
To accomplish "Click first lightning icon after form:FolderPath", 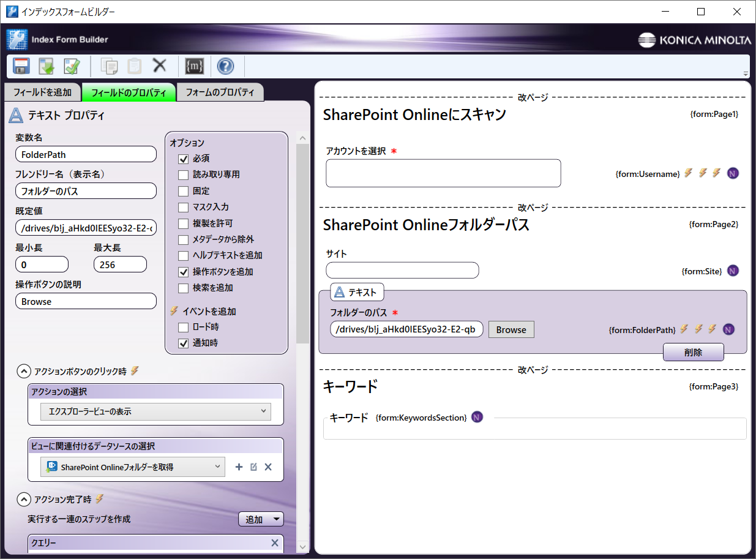I will pos(684,329).
